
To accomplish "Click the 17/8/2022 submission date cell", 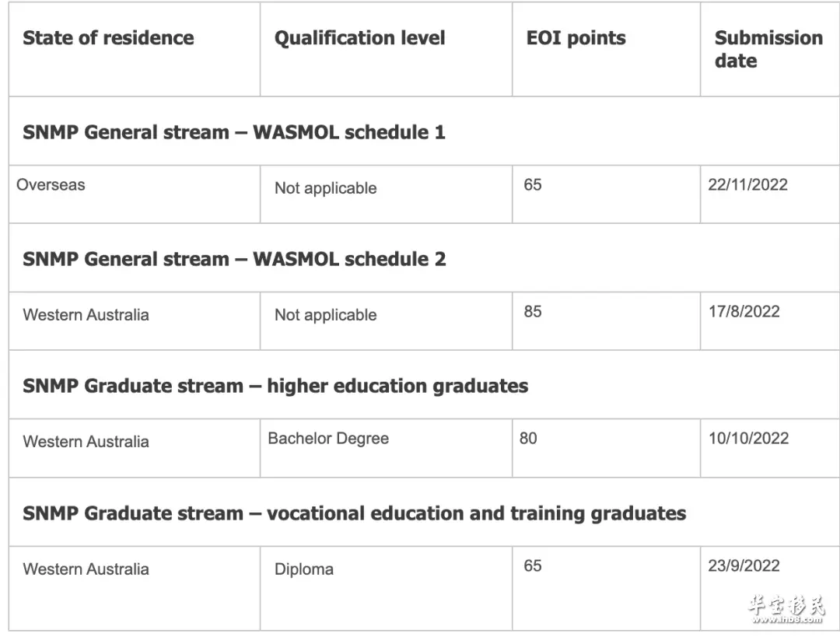I will click(744, 311).
